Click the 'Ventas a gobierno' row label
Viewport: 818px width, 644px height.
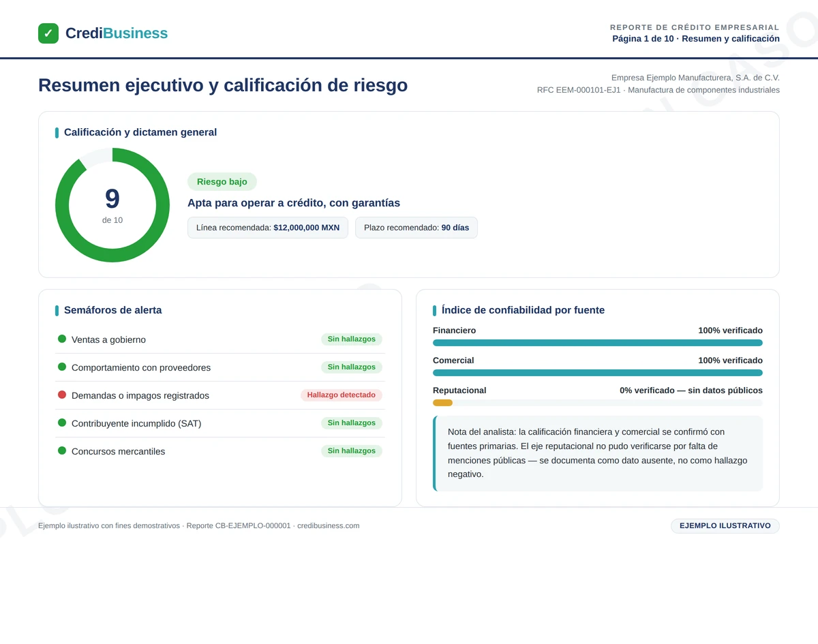point(108,339)
